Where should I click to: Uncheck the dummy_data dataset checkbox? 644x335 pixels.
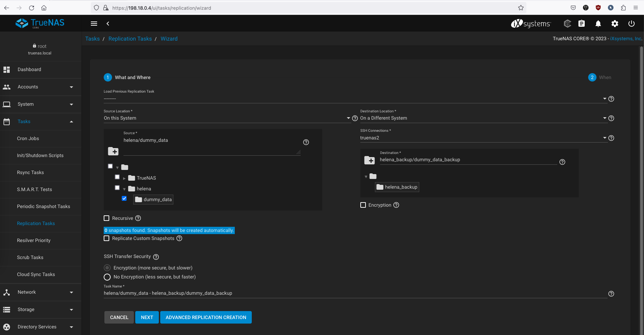coord(124,198)
